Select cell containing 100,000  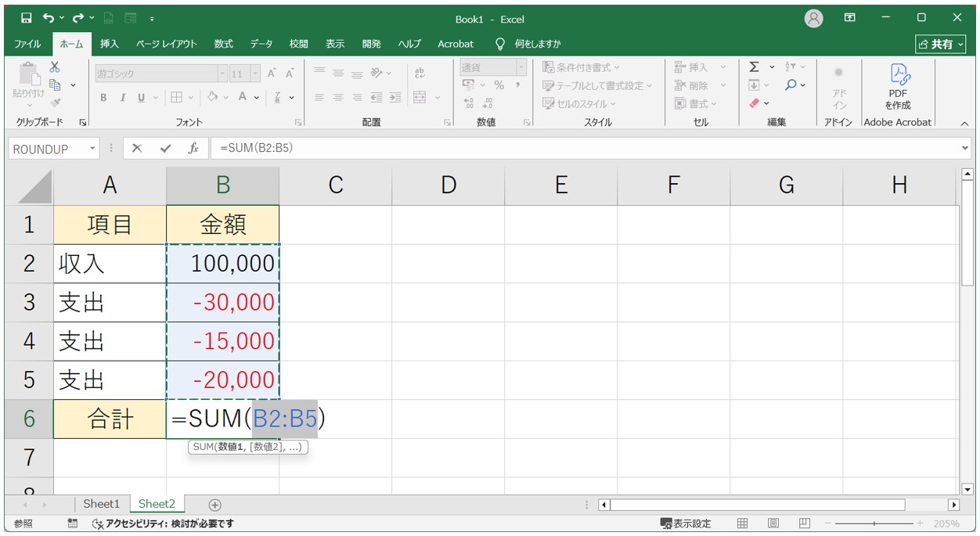[x=223, y=264]
